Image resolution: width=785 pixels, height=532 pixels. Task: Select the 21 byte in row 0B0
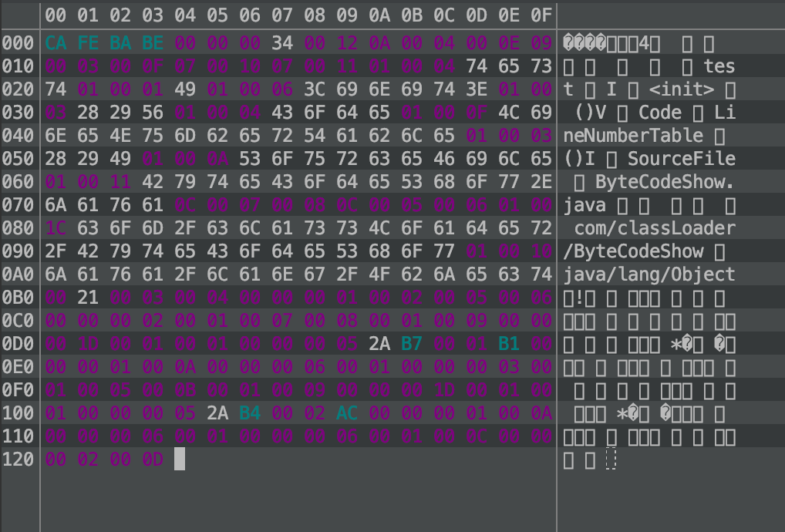88,297
